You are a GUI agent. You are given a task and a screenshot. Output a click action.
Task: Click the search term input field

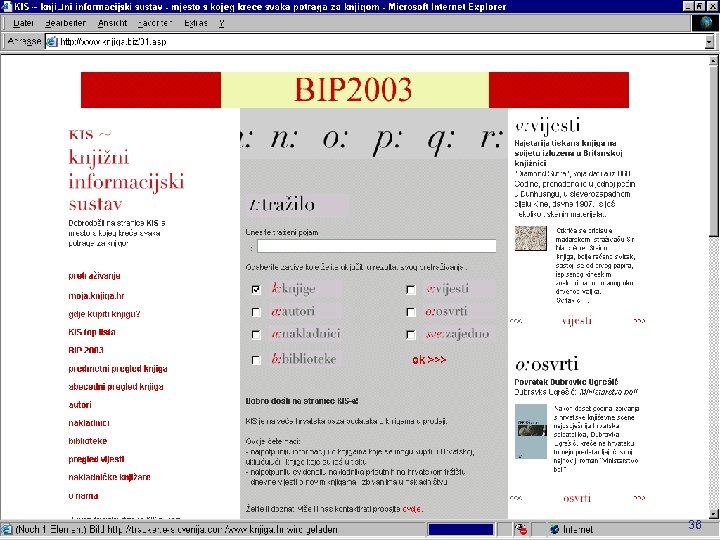(x=377, y=246)
